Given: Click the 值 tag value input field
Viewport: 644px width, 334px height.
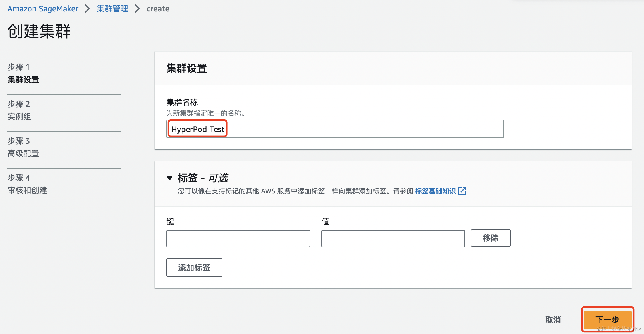Looking at the screenshot, I should 393,238.
